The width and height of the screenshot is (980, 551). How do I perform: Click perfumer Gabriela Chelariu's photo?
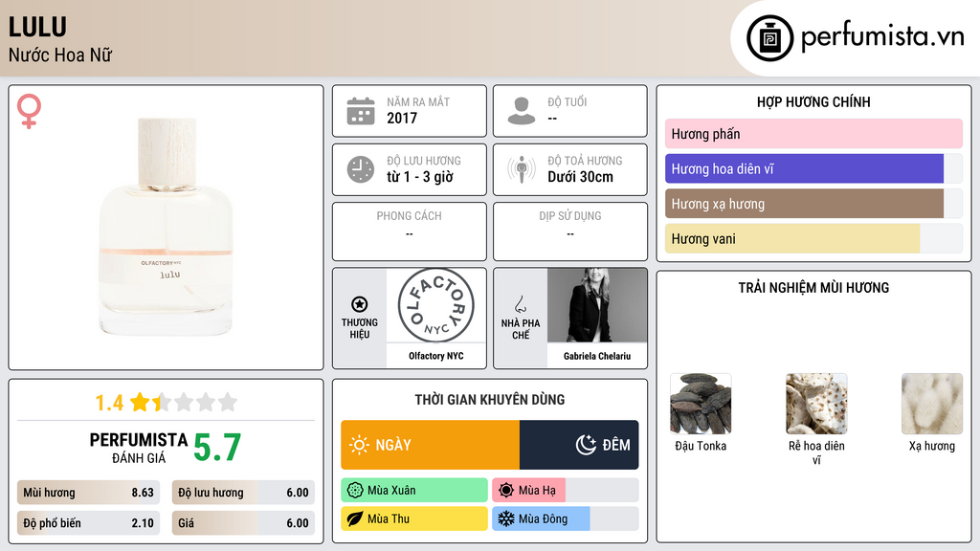597,305
